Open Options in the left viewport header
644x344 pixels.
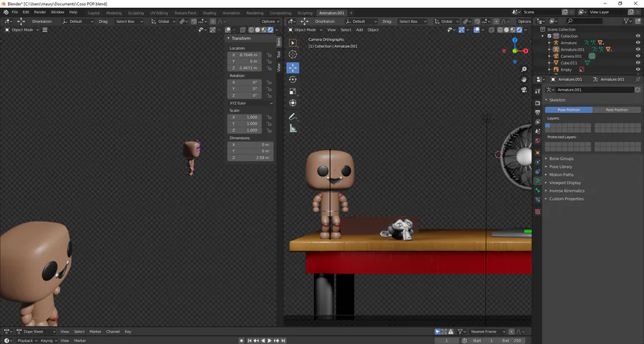pos(270,21)
